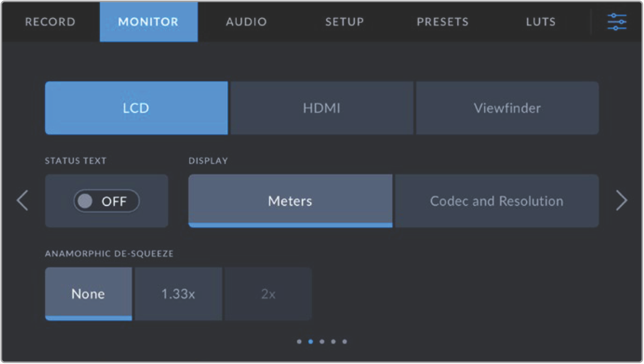
Task: Pick the 2x anamorphic de-squeeze option
Action: pyautogui.click(x=268, y=294)
